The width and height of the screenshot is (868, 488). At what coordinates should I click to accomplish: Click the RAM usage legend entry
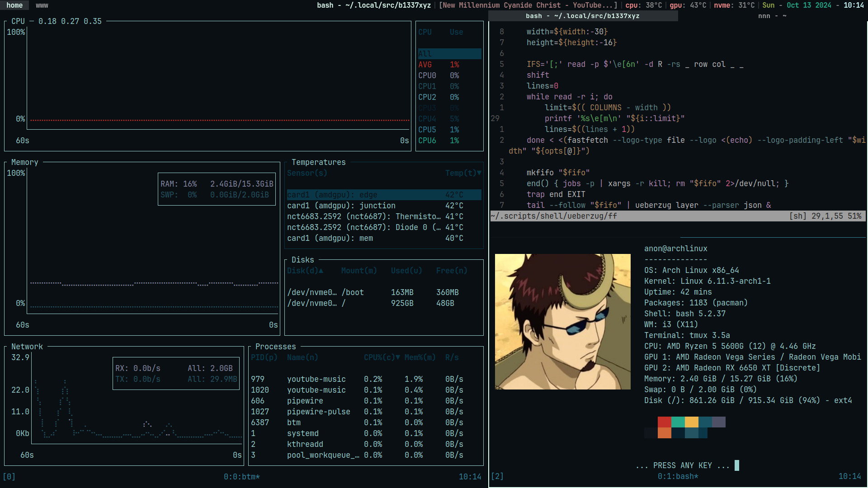click(x=217, y=184)
